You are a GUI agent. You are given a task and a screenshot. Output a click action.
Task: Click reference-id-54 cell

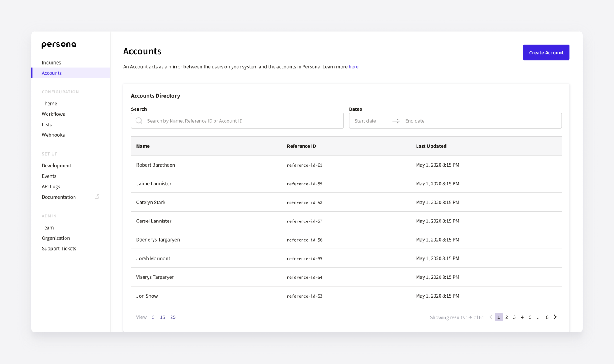tap(305, 278)
